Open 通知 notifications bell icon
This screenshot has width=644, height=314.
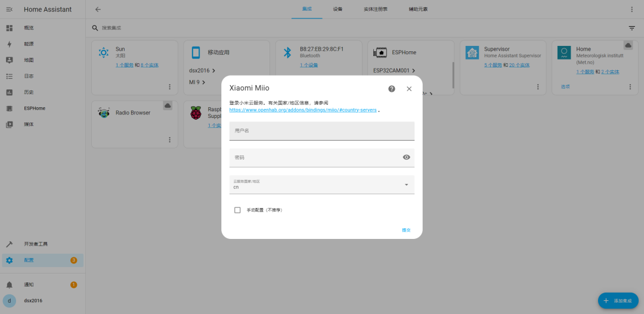coord(10,284)
